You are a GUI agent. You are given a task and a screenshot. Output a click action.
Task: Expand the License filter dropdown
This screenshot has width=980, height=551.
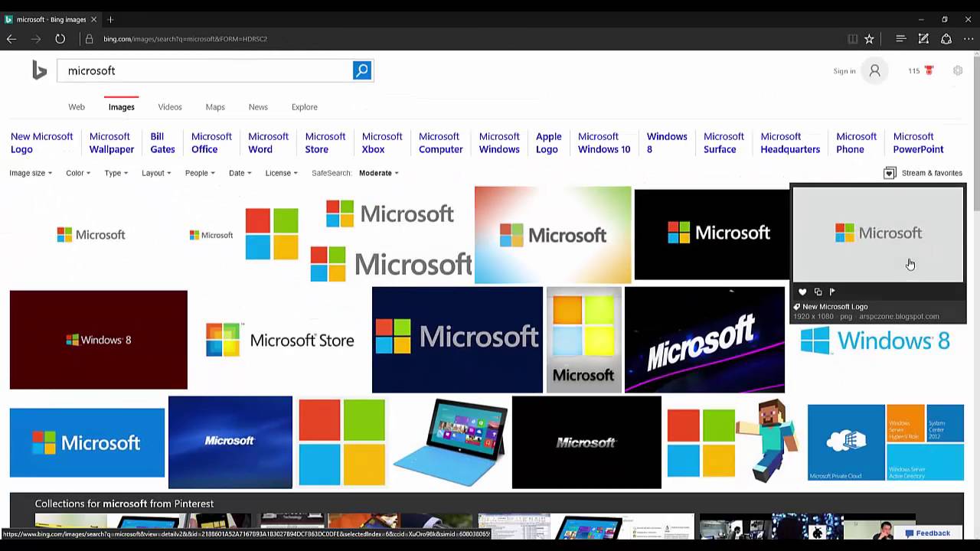tap(280, 173)
